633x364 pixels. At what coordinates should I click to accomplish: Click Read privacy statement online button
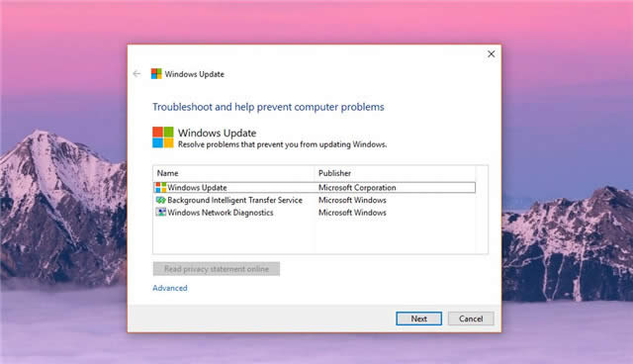coord(217,269)
